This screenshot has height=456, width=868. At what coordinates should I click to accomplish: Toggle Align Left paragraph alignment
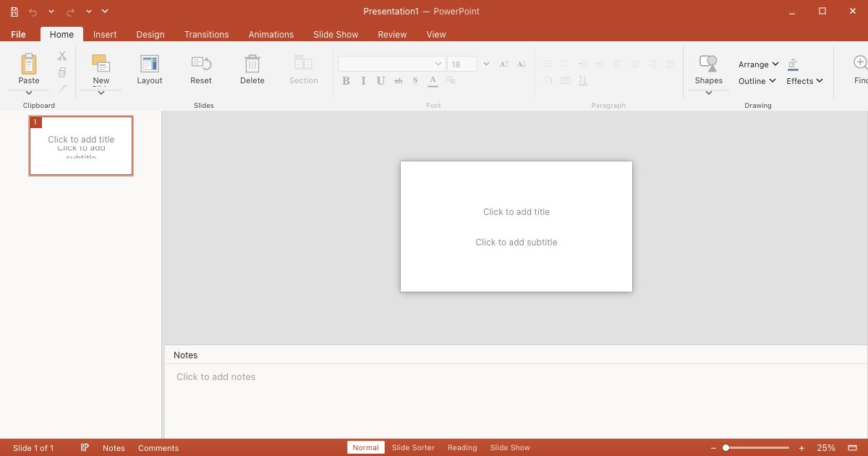click(617, 64)
